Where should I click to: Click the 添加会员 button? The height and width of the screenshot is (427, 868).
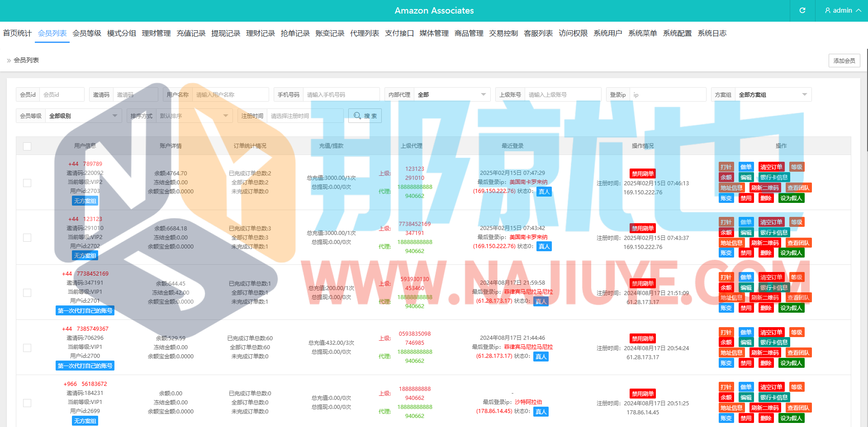tap(844, 61)
